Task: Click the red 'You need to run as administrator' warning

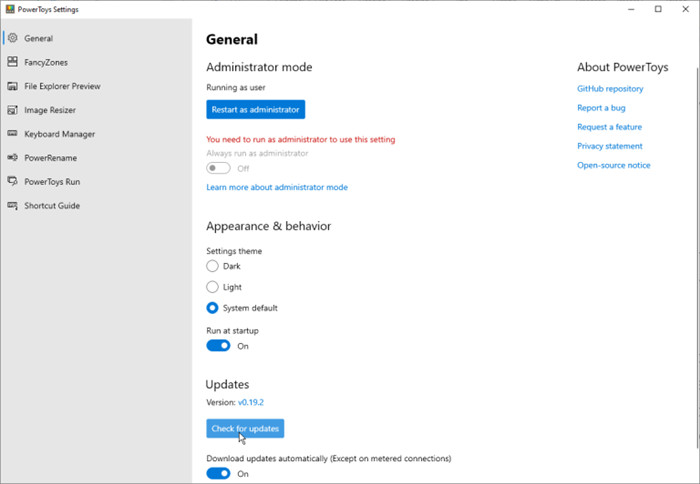Action: [300, 139]
